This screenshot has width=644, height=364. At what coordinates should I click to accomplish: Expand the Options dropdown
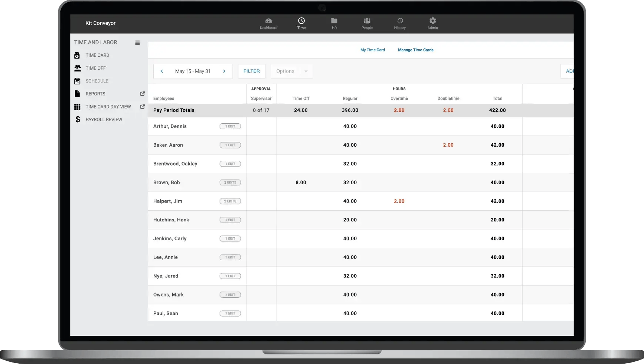(x=306, y=71)
